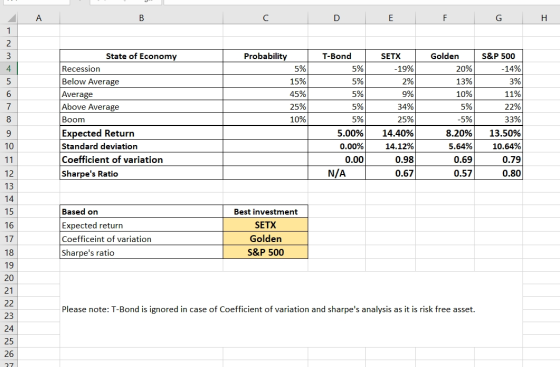Select the SETX coefficient of variation 0.98 cell
The height and width of the screenshot is (367, 560).
click(390, 160)
